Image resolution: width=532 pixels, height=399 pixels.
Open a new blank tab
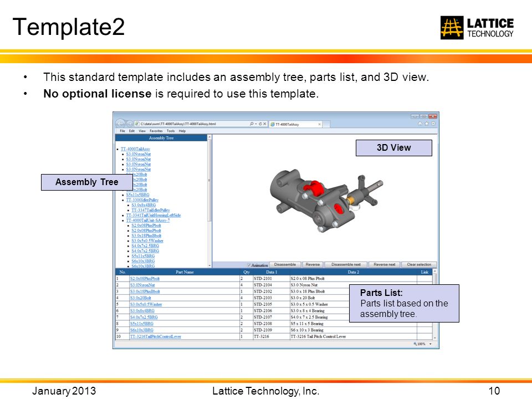(326, 124)
